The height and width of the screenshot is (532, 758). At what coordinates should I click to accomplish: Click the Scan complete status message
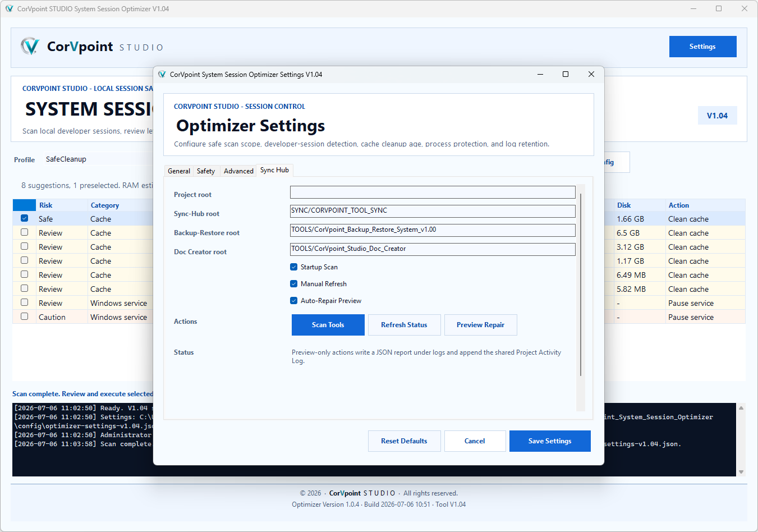click(x=82, y=394)
